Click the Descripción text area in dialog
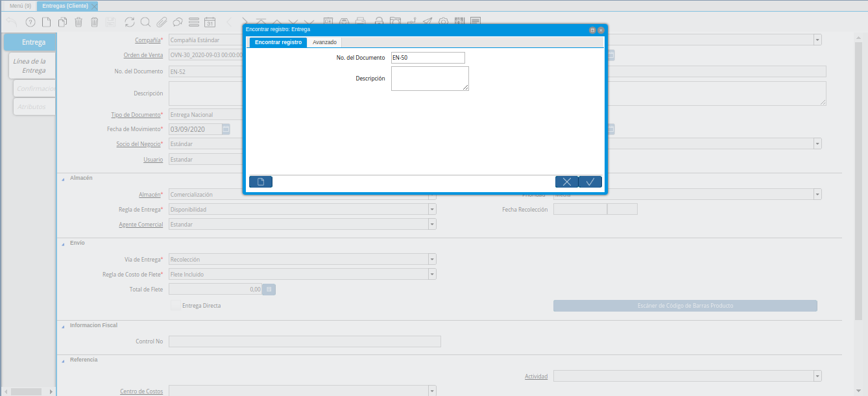Image resolution: width=868 pixels, height=396 pixels. tap(429, 79)
